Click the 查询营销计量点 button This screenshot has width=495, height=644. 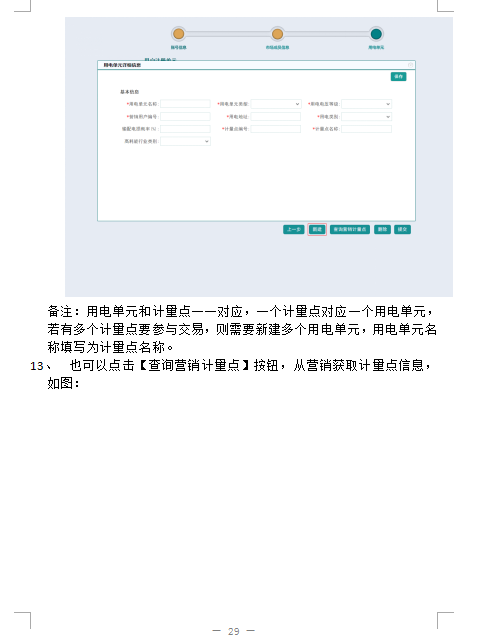(x=350, y=229)
